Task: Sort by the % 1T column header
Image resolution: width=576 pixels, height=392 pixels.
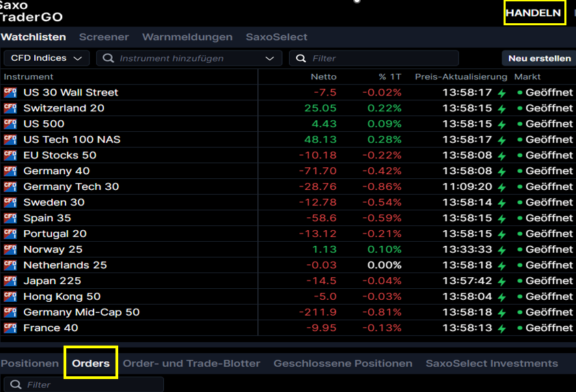Action: click(389, 76)
